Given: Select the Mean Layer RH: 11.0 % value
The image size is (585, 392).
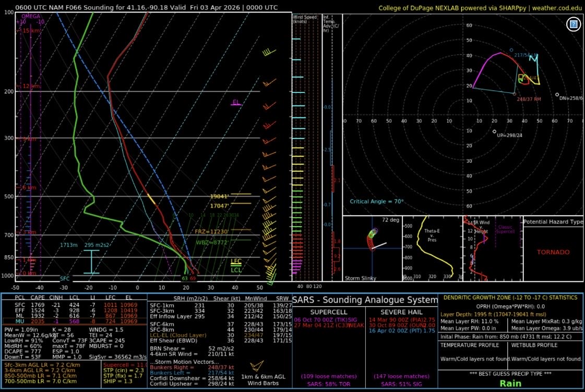Looking at the screenshot, I should coord(469,321).
